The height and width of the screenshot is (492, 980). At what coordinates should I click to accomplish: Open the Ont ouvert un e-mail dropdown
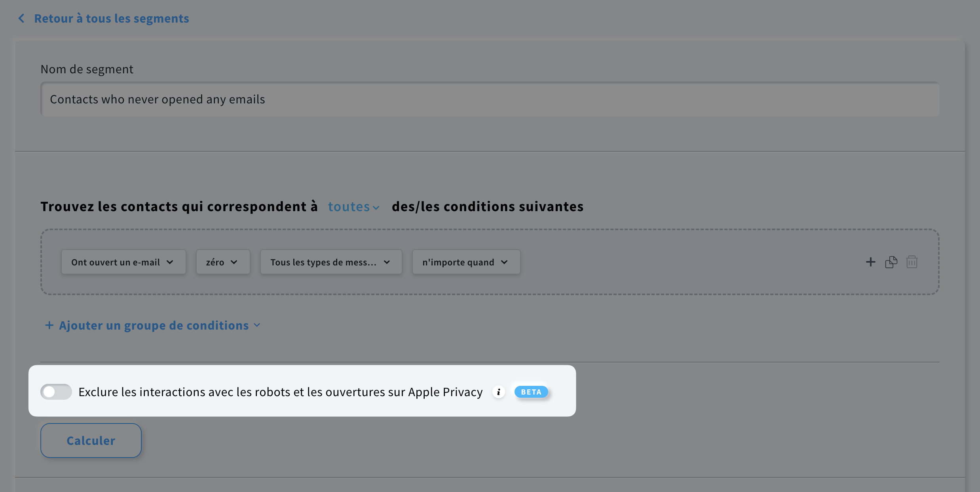point(123,262)
